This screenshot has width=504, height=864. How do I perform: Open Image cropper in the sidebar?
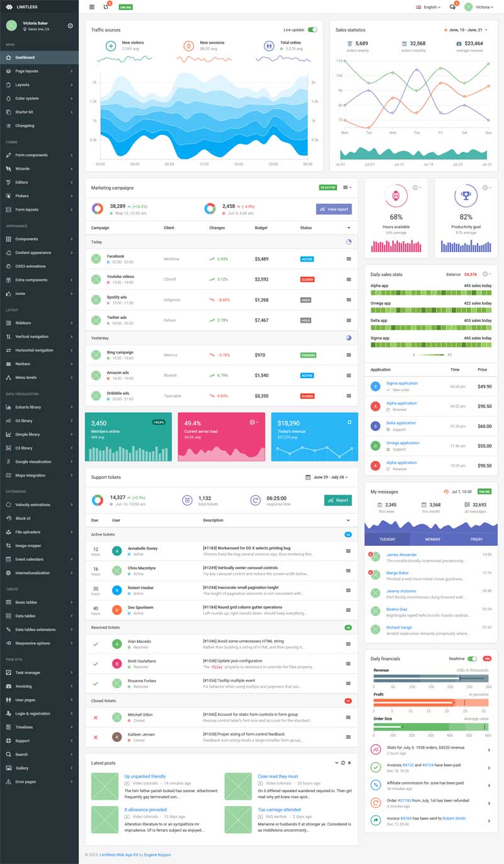point(39,546)
